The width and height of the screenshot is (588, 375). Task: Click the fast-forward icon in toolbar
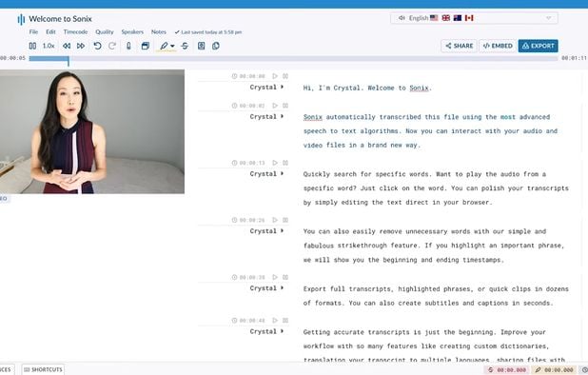pyautogui.click(x=81, y=46)
